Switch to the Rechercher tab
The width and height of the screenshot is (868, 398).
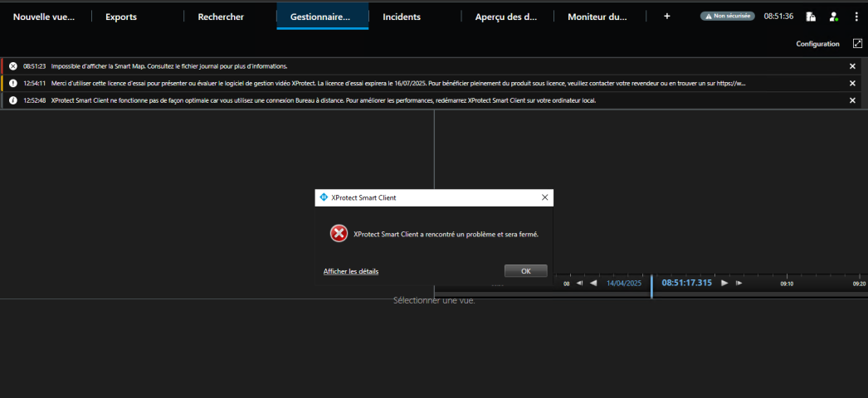click(x=221, y=17)
